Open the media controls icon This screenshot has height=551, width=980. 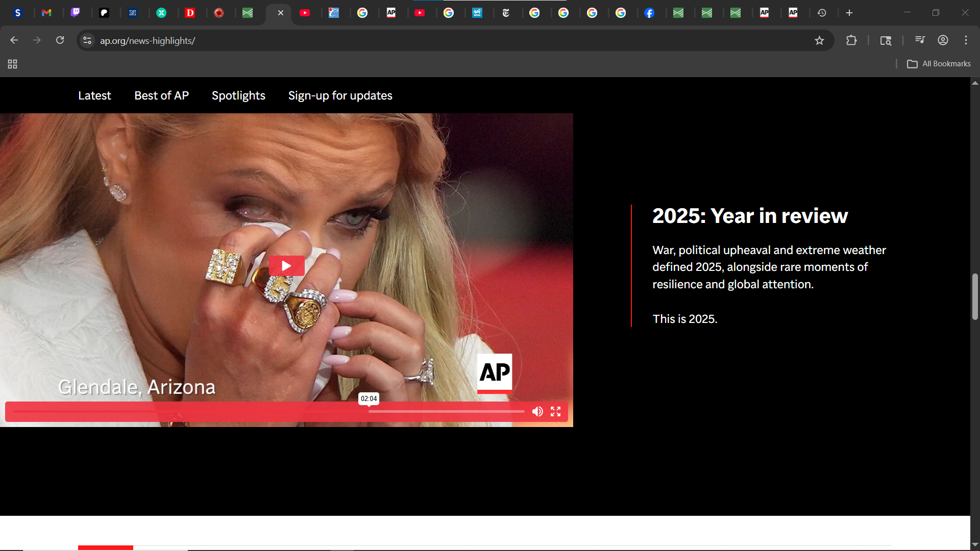click(x=920, y=40)
